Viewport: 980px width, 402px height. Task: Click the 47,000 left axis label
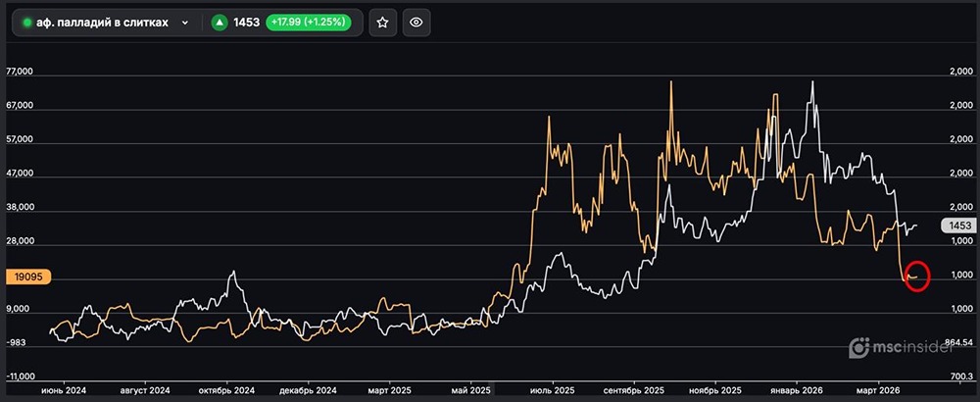click(x=20, y=174)
